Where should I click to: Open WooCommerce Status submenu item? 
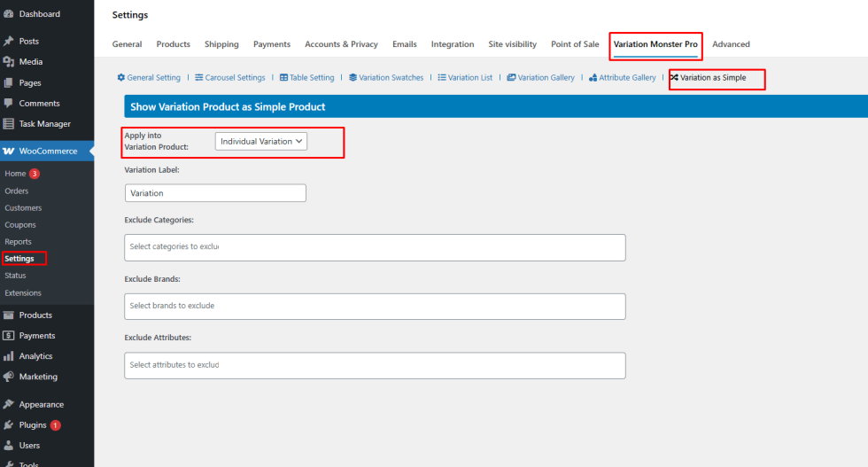coord(16,276)
